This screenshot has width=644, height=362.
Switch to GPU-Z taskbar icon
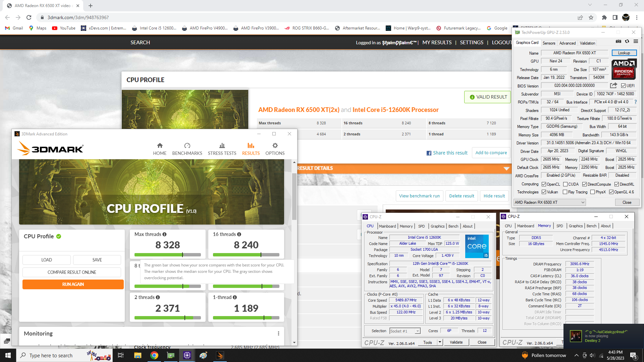pos(171,355)
